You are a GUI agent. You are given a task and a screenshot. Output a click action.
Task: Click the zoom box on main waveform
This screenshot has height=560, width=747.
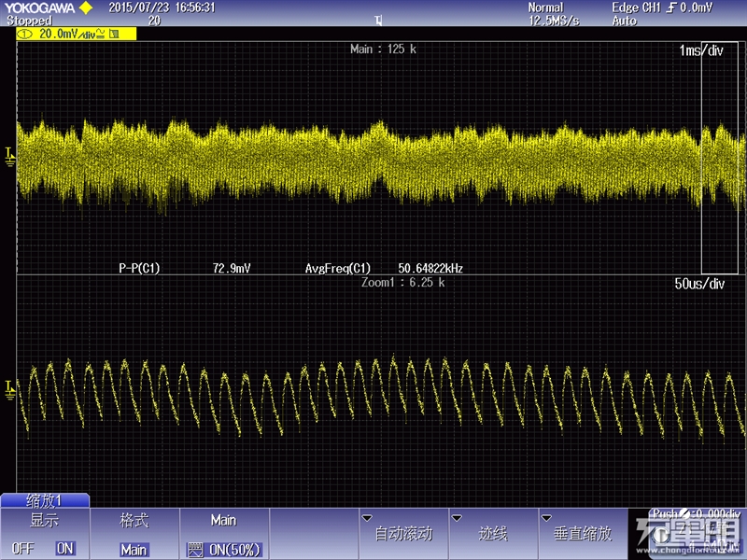coord(720,158)
